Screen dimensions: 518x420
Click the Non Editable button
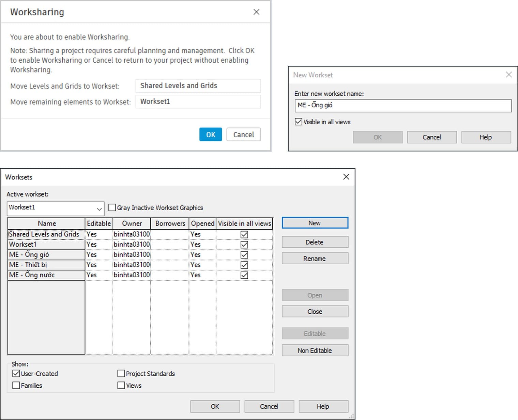[315, 351]
